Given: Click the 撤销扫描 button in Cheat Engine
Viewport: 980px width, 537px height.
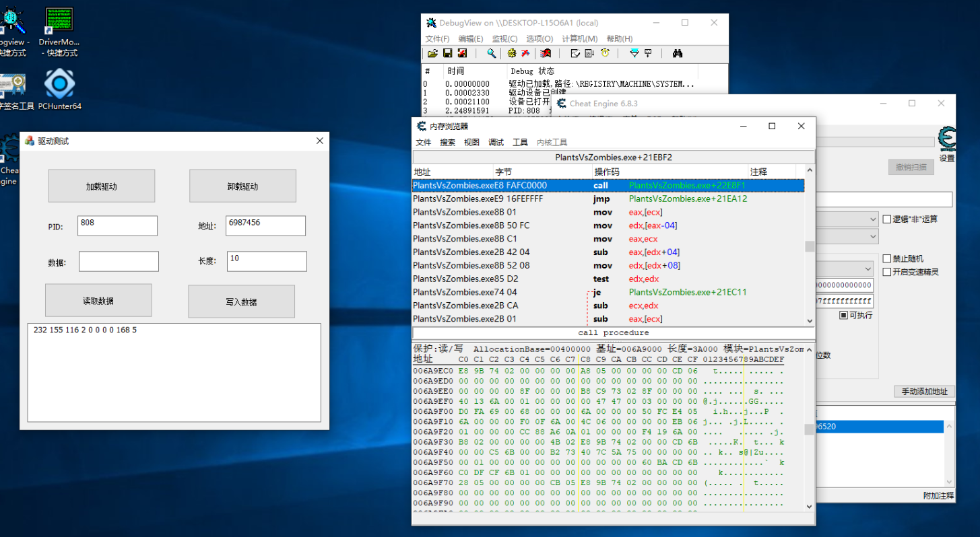Looking at the screenshot, I should click(x=911, y=167).
